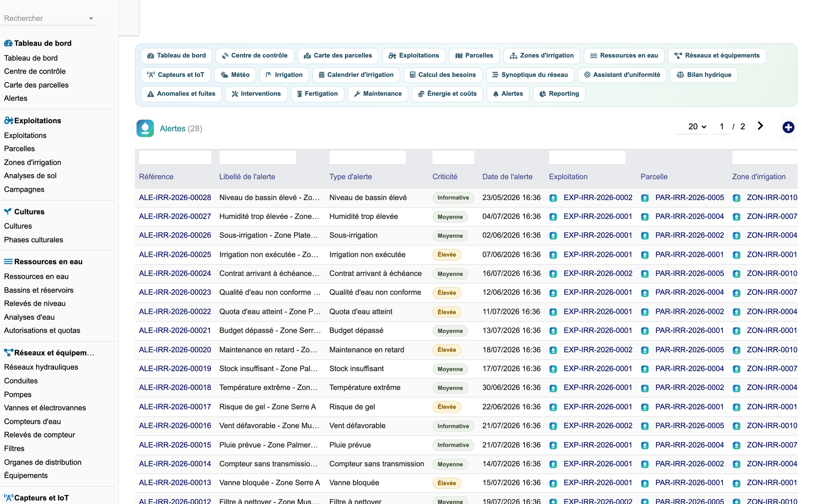
Task: Open the Centre de contrôle tab
Action: 255,56
